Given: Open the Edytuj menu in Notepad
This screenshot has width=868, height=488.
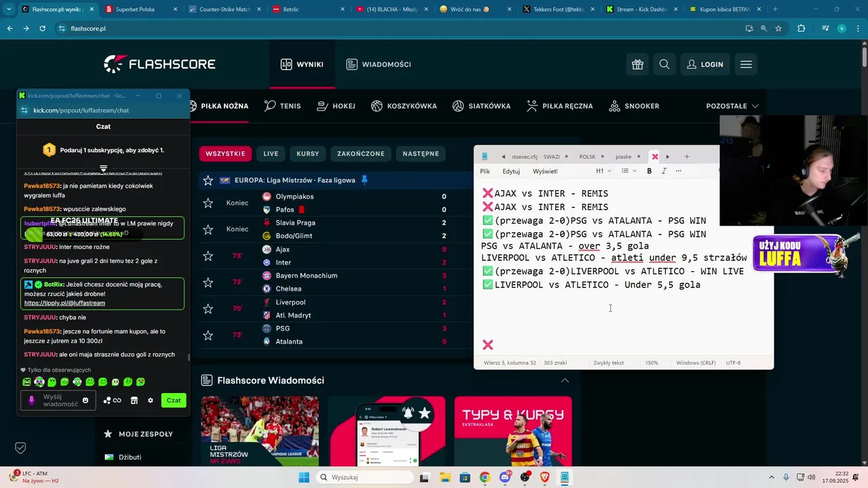Looking at the screenshot, I should click(511, 171).
